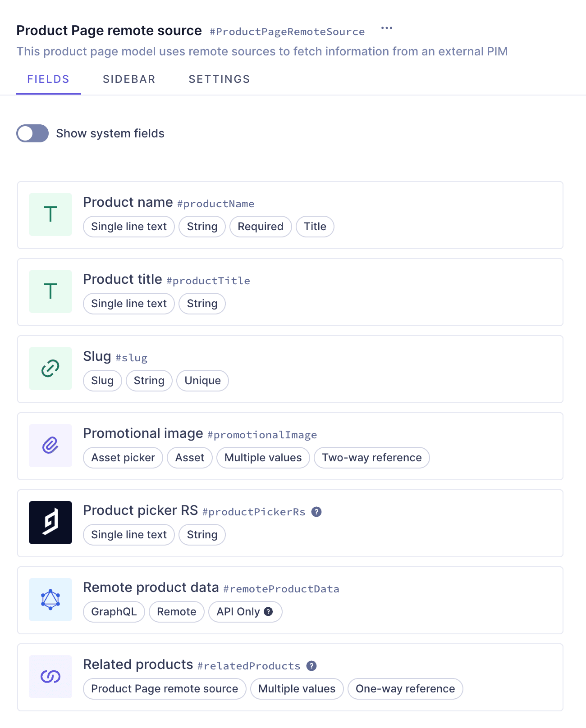Screen dimensions: 586x728
Task: Enable Show system fields
Action: tap(32, 133)
